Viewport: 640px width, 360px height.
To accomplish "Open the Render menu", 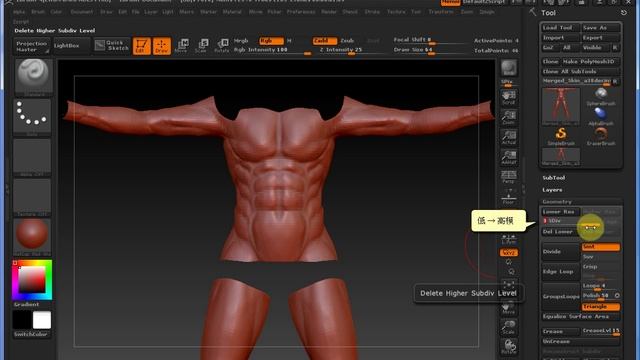I will coord(329,12).
